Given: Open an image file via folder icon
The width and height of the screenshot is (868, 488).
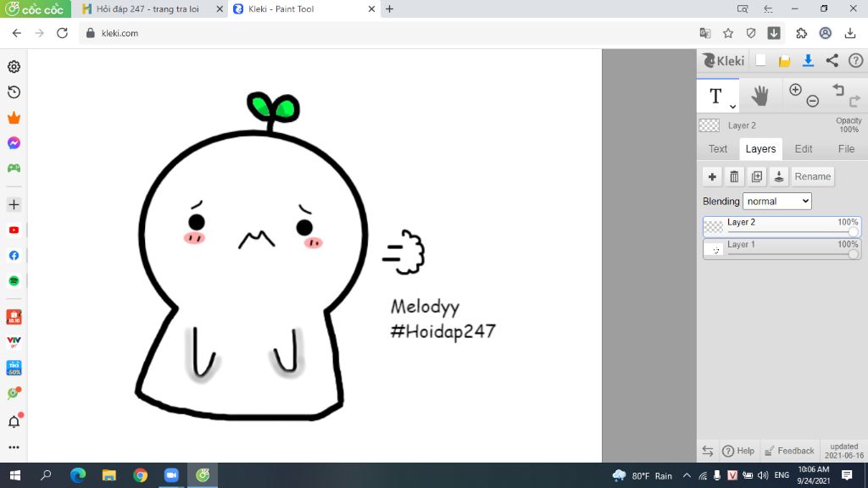Looking at the screenshot, I should coord(784,61).
